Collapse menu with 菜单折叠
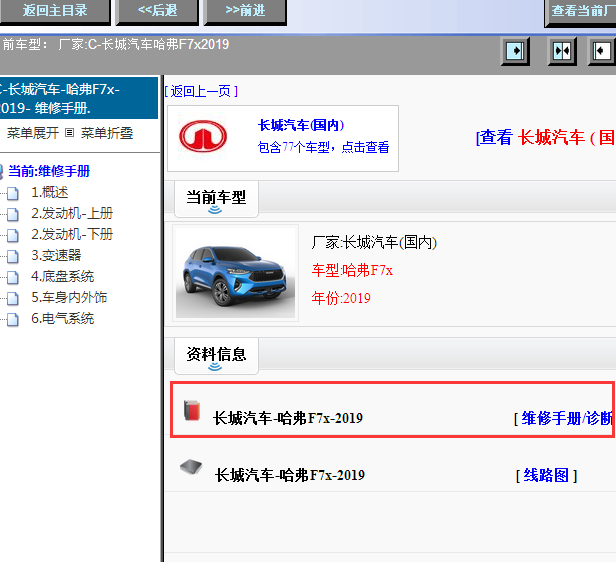Viewport: 616px width, 562px height. click(x=107, y=133)
